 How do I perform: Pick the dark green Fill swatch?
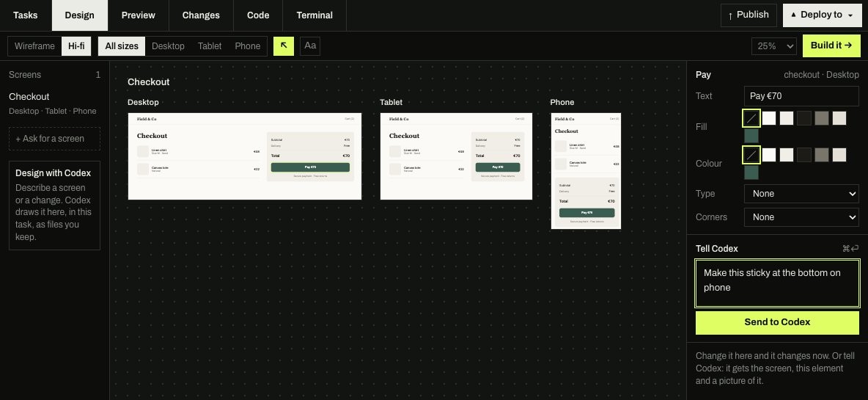751,136
